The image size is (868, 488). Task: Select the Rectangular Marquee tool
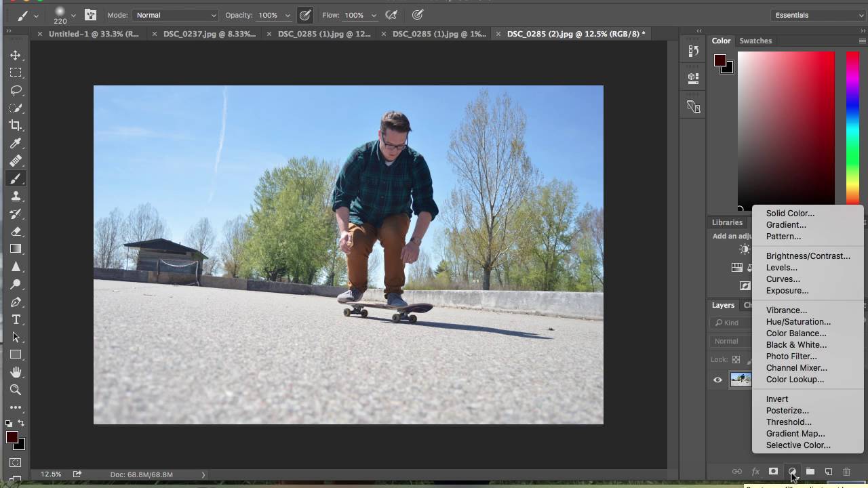(x=16, y=73)
